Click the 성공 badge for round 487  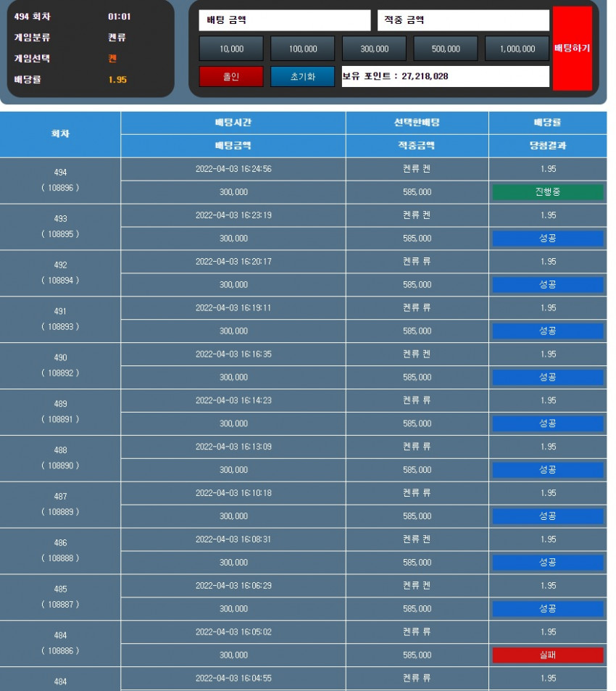548,516
